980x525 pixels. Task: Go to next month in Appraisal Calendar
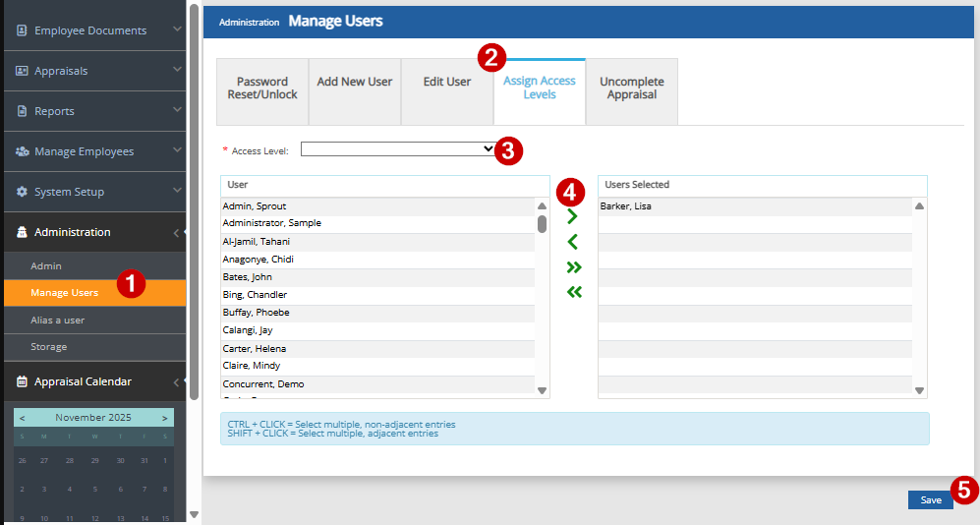[164, 418]
